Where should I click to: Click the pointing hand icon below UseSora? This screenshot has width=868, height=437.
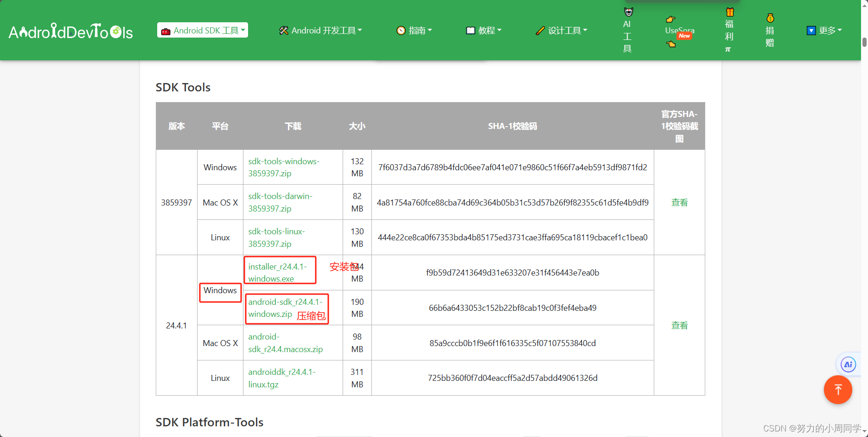(x=670, y=44)
